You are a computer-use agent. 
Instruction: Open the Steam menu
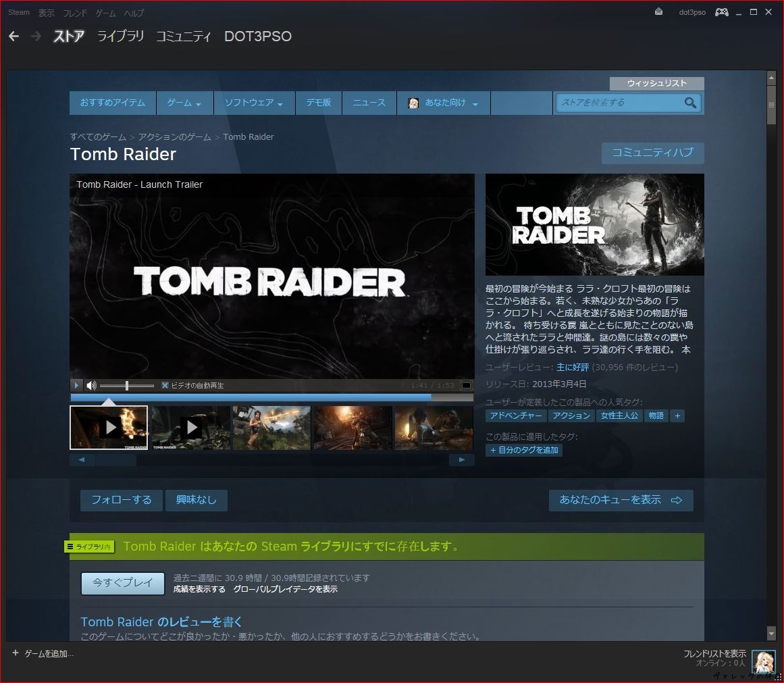(19, 13)
